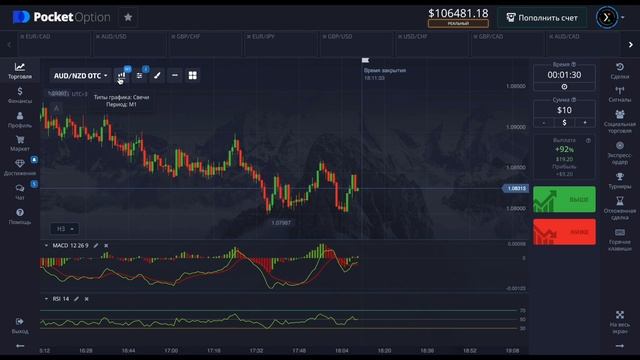Click the account balance $106481.18

(458, 13)
